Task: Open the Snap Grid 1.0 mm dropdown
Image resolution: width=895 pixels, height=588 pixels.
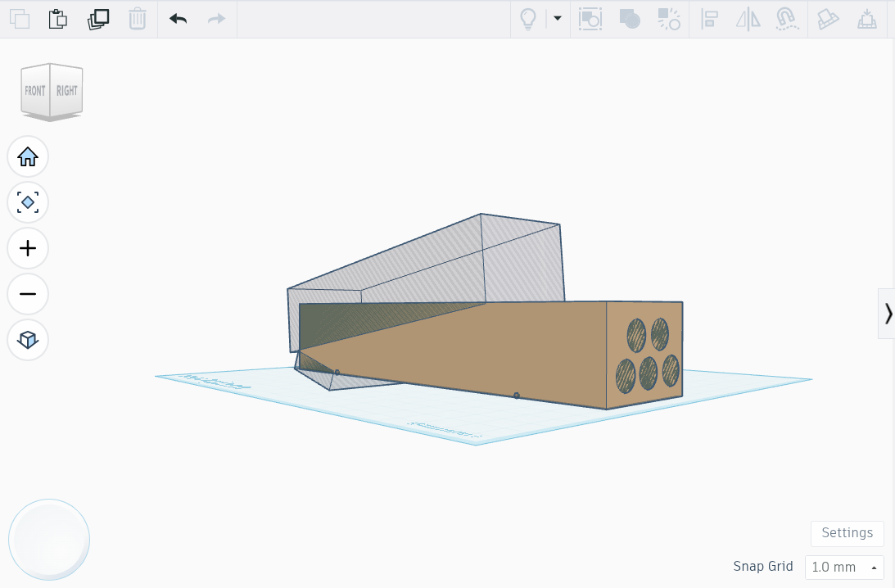Action: pyautogui.click(x=844, y=568)
